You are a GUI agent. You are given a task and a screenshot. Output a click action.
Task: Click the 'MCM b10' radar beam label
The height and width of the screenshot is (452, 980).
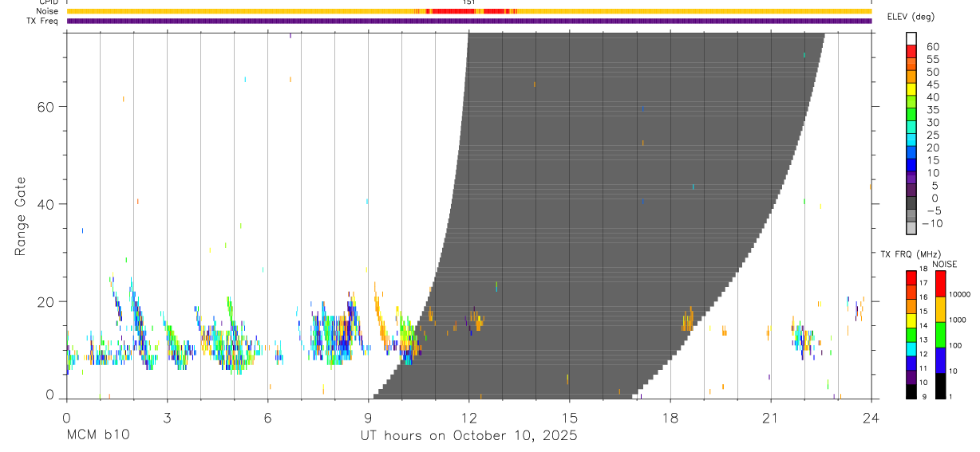97,436
